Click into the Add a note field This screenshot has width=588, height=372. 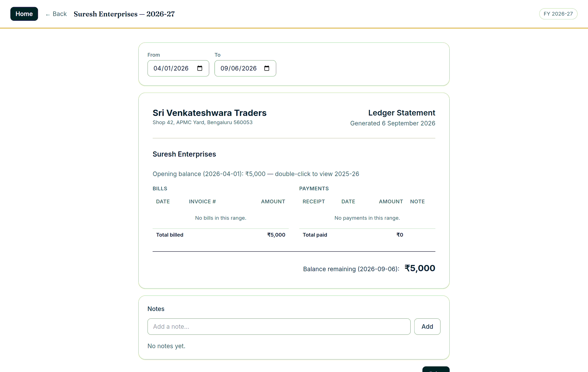(279, 326)
